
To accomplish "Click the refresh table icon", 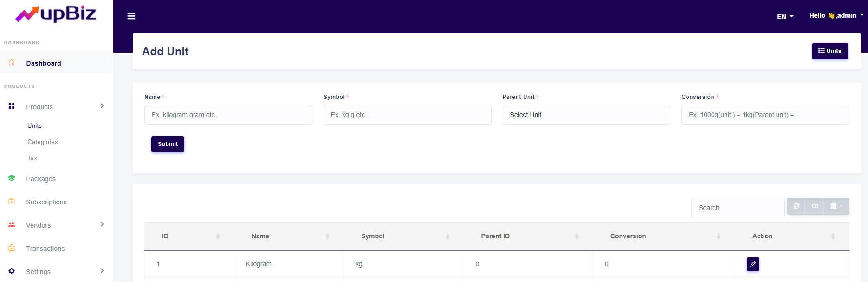I will [x=797, y=206].
